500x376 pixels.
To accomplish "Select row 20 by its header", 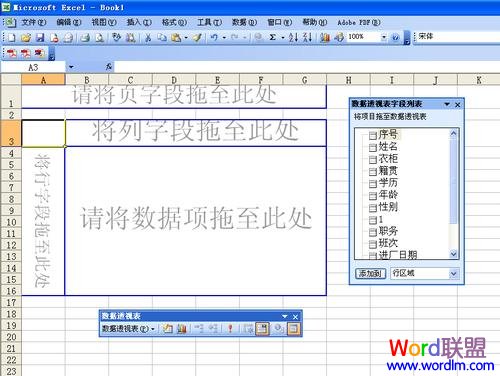I will pyautogui.click(x=11, y=337).
